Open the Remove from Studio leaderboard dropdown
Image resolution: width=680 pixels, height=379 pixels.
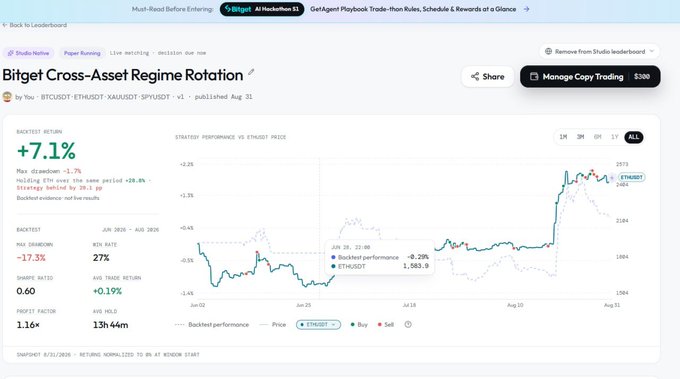click(x=599, y=52)
